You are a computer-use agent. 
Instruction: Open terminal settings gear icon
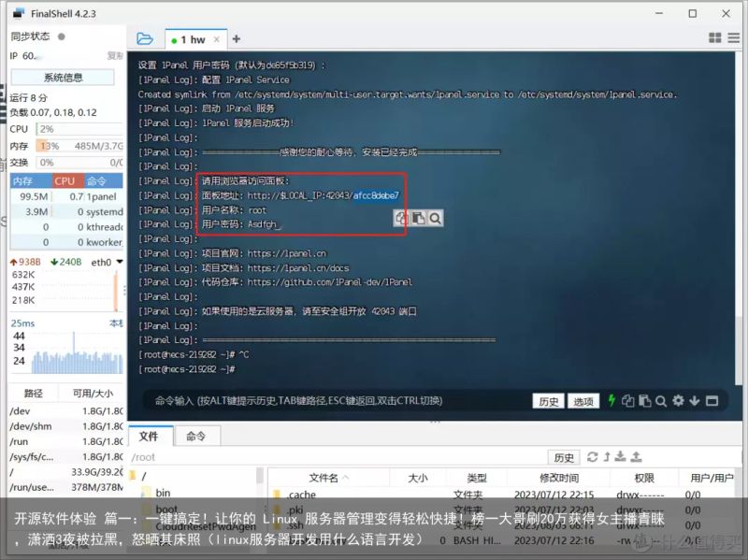point(678,401)
